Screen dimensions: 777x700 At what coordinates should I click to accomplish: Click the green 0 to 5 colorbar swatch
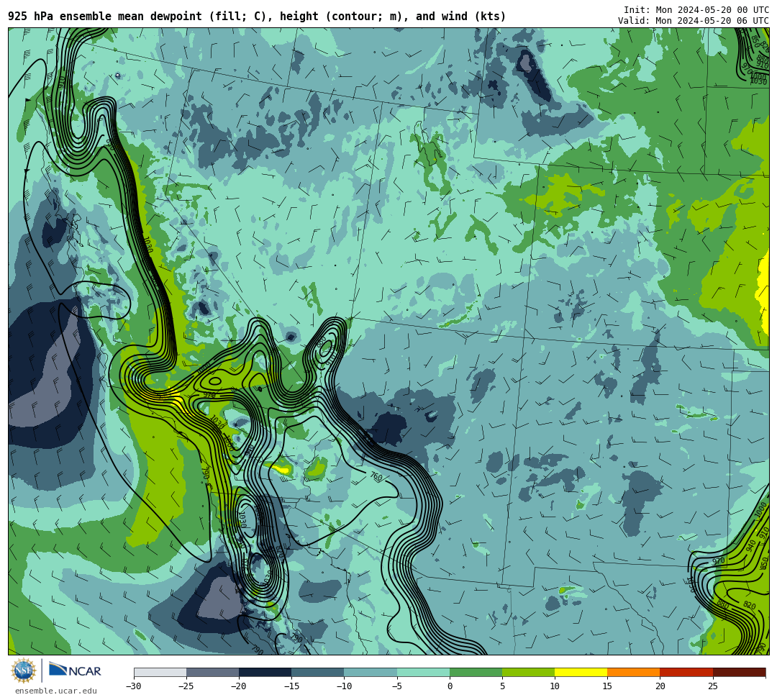(x=476, y=672)
